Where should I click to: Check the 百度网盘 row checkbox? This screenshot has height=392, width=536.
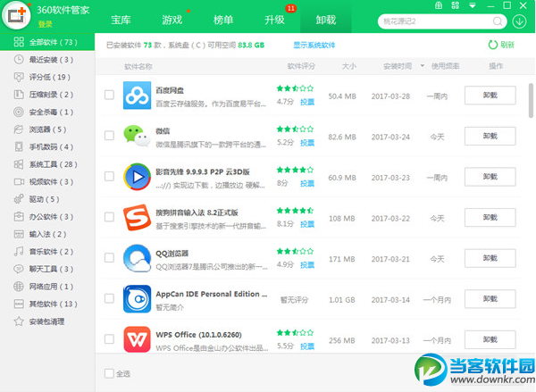coord(109,95)
